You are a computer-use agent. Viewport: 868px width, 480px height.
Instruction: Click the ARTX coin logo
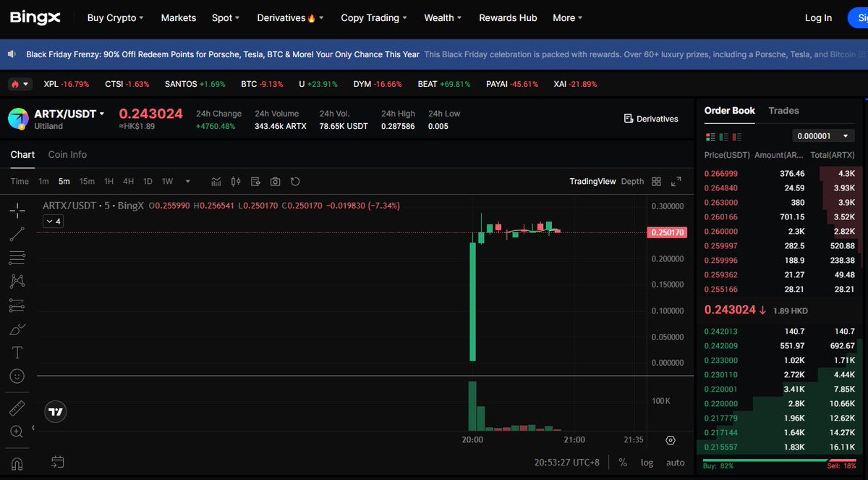click(19, 119)
